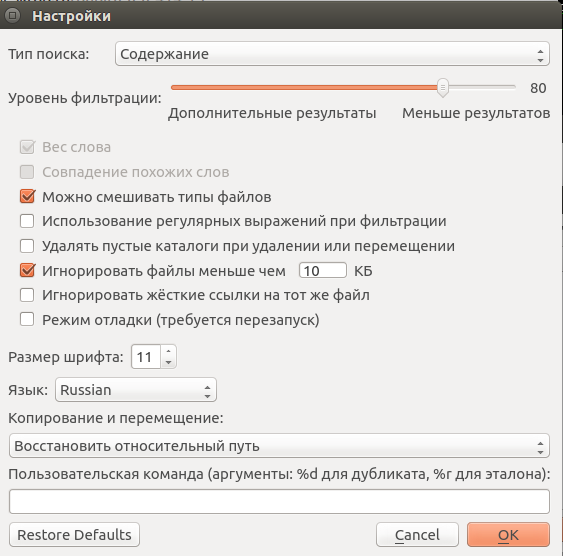The height and width of the screenshot is (556, 563).
Task: Click the Пользовательская команда text field
Action: pyautogui.click(x=279, y=501)
